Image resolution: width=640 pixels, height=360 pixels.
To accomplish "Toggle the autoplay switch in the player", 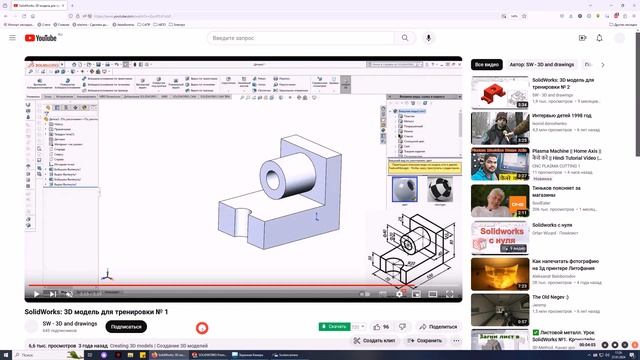I will click(364, 294).
